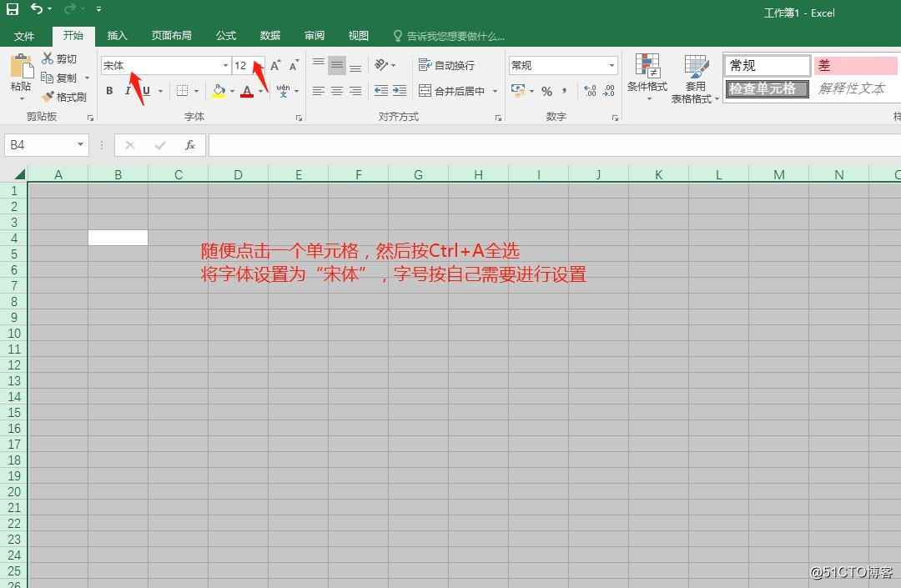This screenshot has width=901, height=588.
Task: Click the phonetic guide (wén) icon
Action: [284, 91]
